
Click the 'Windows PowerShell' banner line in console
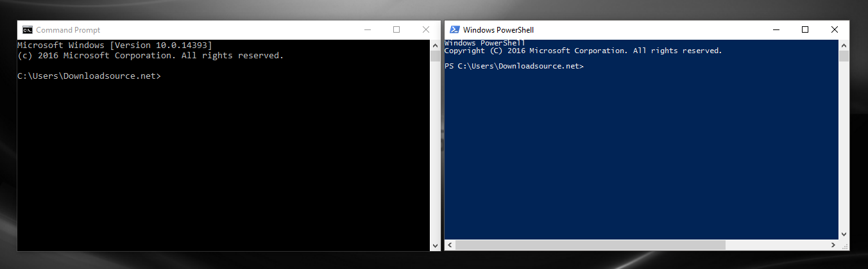pyautogui.click(x=484, y=43)
